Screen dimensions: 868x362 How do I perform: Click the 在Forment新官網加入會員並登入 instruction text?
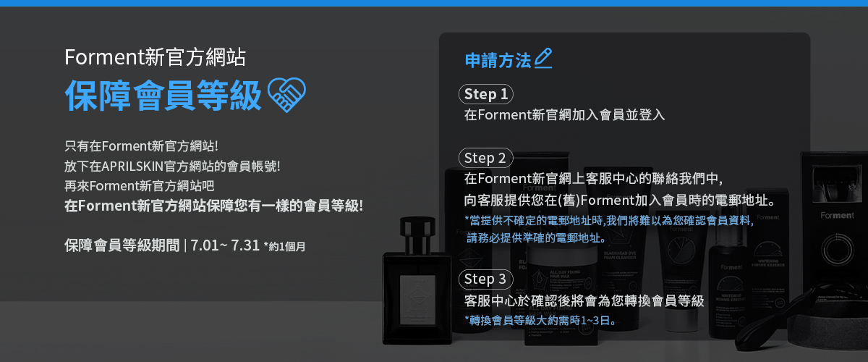tap(564, 115)
